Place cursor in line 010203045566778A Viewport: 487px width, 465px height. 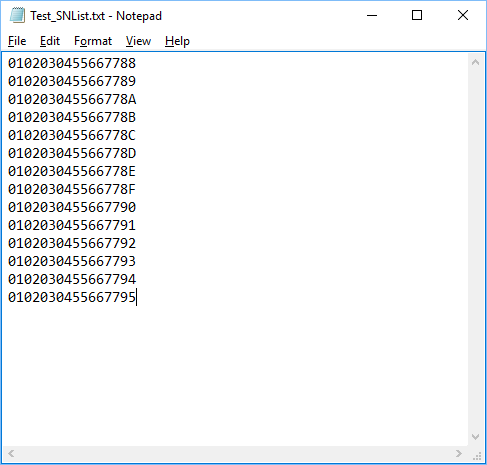click(72, 99)
